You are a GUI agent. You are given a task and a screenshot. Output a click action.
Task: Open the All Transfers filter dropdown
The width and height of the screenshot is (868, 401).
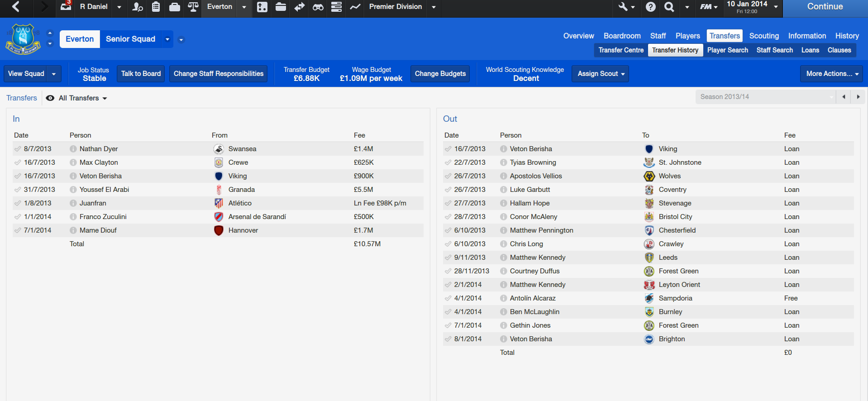83,98
